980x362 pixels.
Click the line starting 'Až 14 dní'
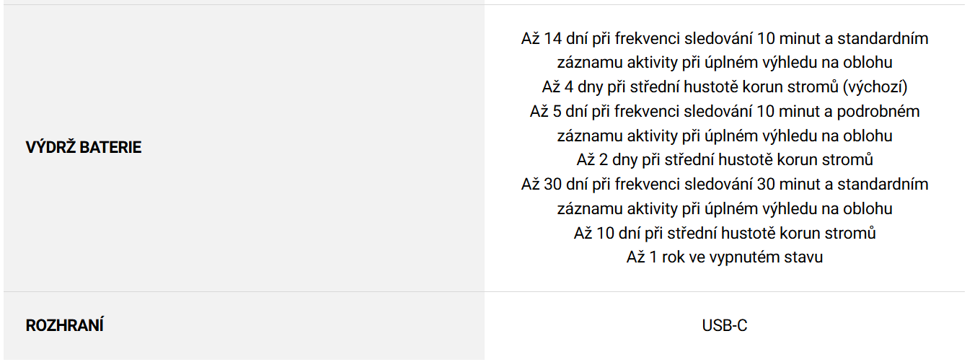[725, 39]
